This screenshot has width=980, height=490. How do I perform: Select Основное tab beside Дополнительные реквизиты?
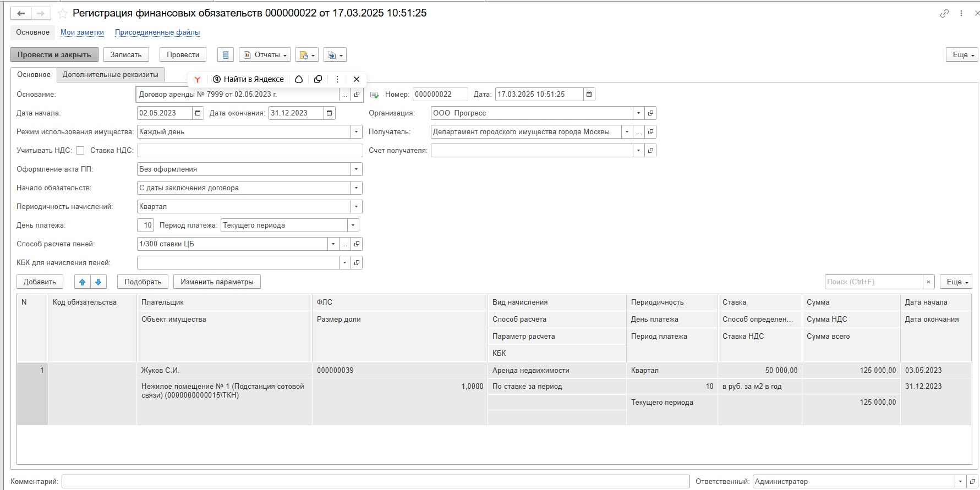click(34, 75)
